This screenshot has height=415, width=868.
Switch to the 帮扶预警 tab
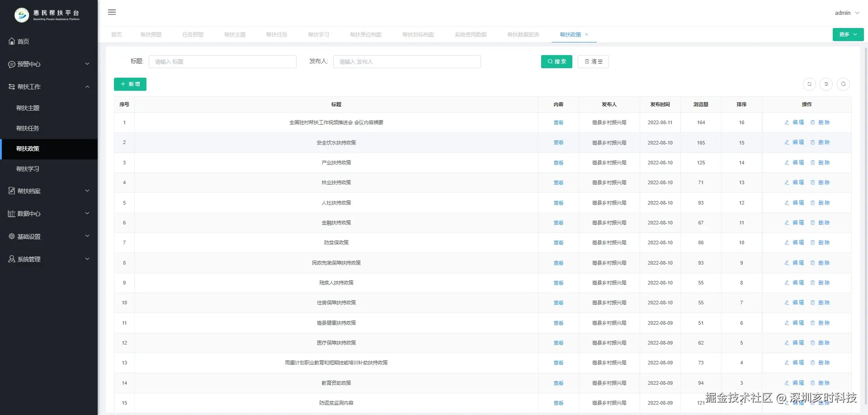[151, 35]
